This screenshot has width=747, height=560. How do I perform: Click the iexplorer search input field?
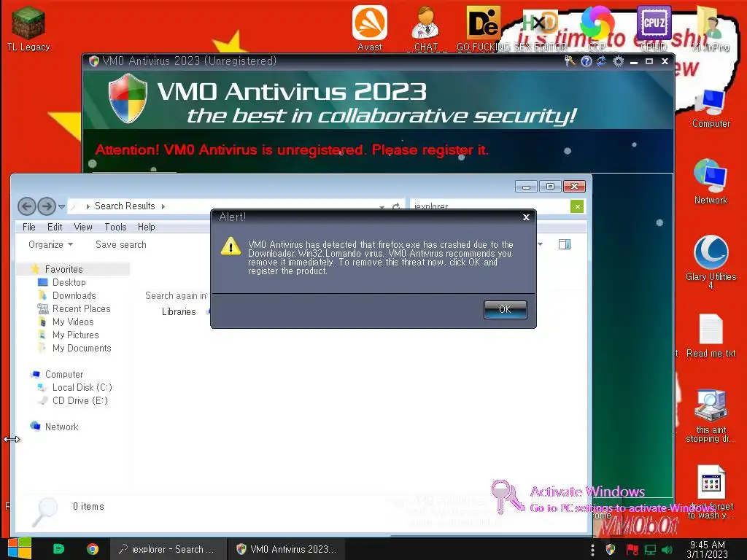click(x=489, y=206)
